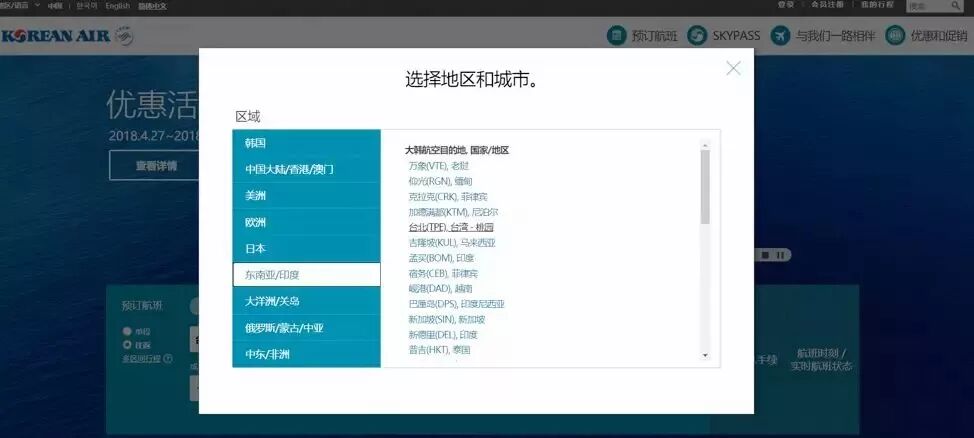The width and height of the screenshot is (974, 438).
Task: Click the list scrollbar up arrow
Action: click(705, 145)
